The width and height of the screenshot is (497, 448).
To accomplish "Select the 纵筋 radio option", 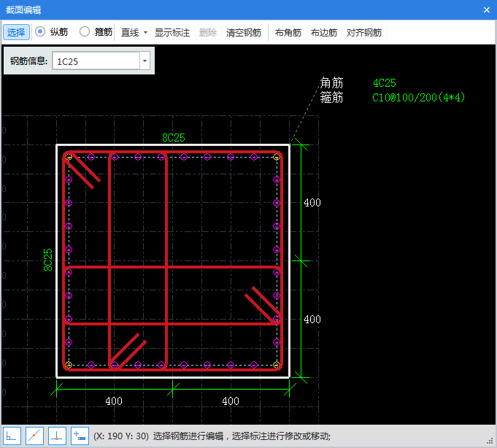I will (40, 31).
